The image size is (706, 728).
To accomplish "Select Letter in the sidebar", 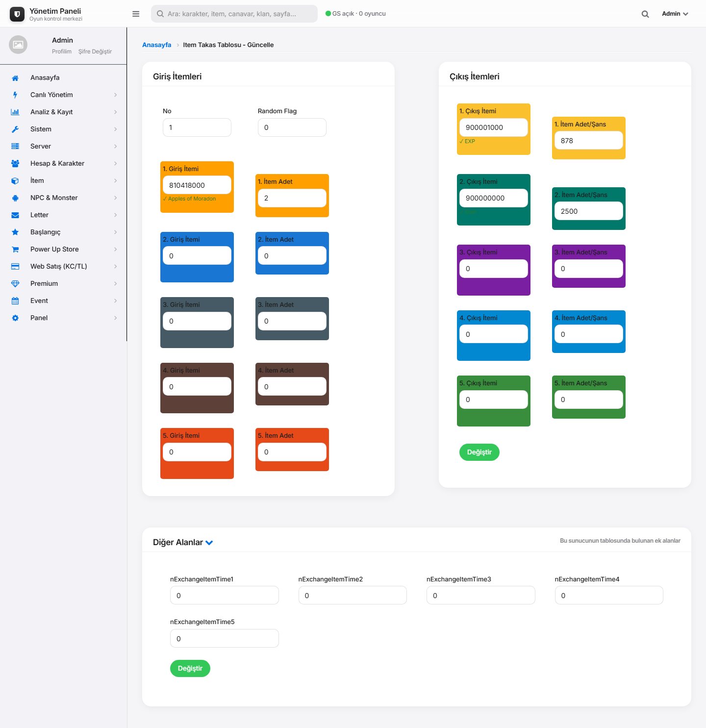I will tap(63, 215).
